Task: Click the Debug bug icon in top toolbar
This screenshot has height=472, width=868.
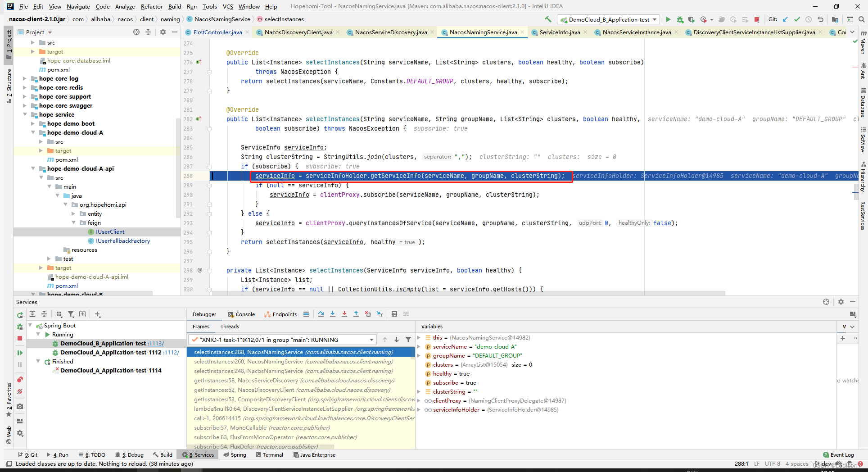Action: pyautogui.click(x=680, y=19)
